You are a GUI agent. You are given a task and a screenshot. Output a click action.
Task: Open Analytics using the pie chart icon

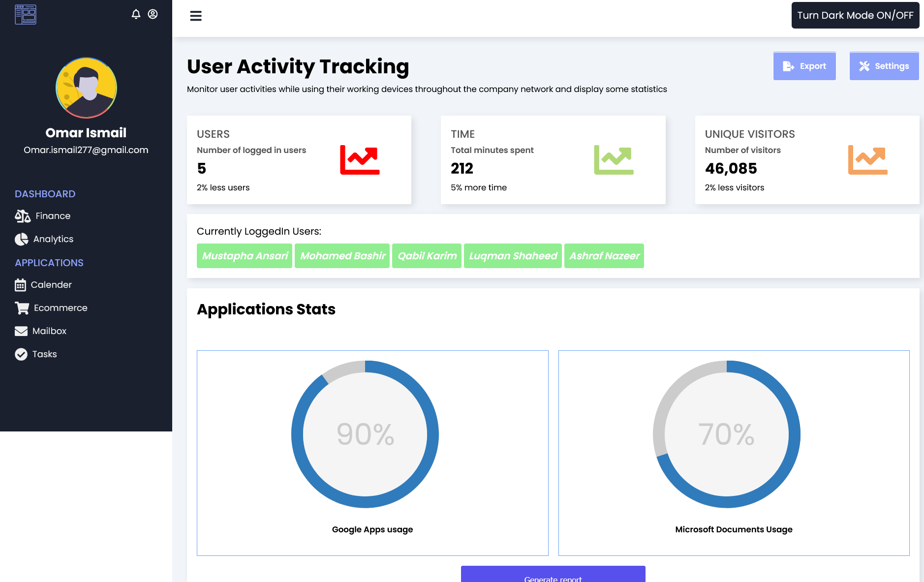[22, 239]
